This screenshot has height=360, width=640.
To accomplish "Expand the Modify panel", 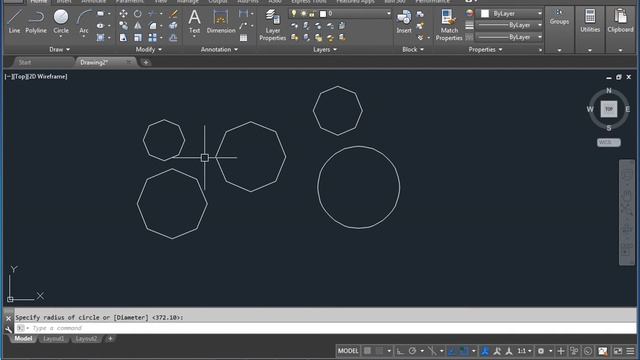I will 149,49.
